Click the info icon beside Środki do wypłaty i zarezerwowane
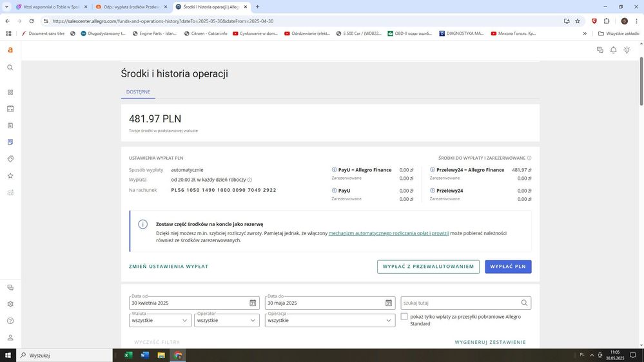644x362 pixels. click(x=529, y=158)
